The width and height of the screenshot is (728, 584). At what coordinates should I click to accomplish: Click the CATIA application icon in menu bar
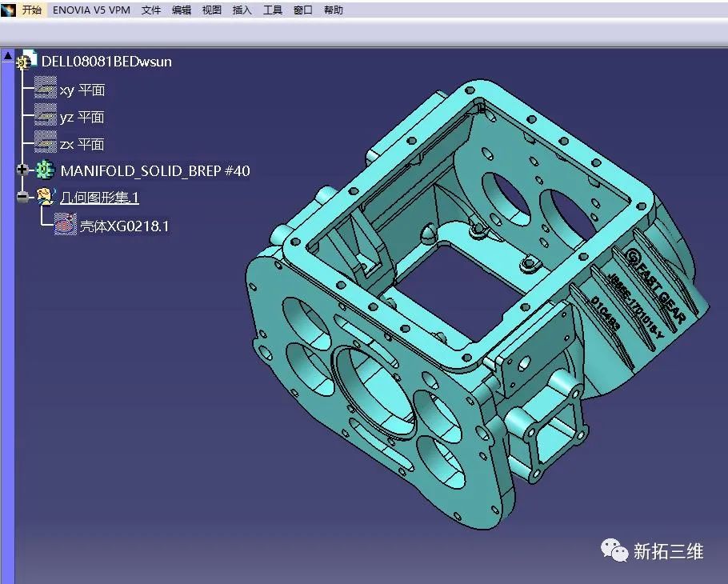pos(8,10)
